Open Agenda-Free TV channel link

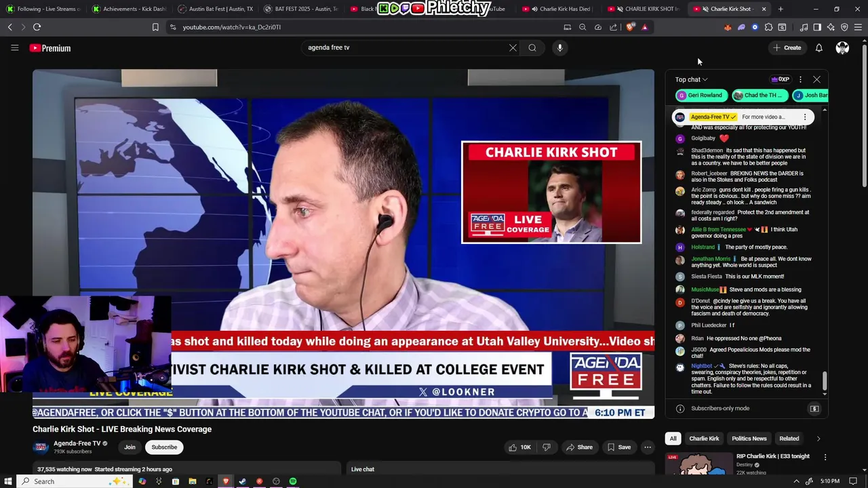pyautogui.click(x=77, y=443)
